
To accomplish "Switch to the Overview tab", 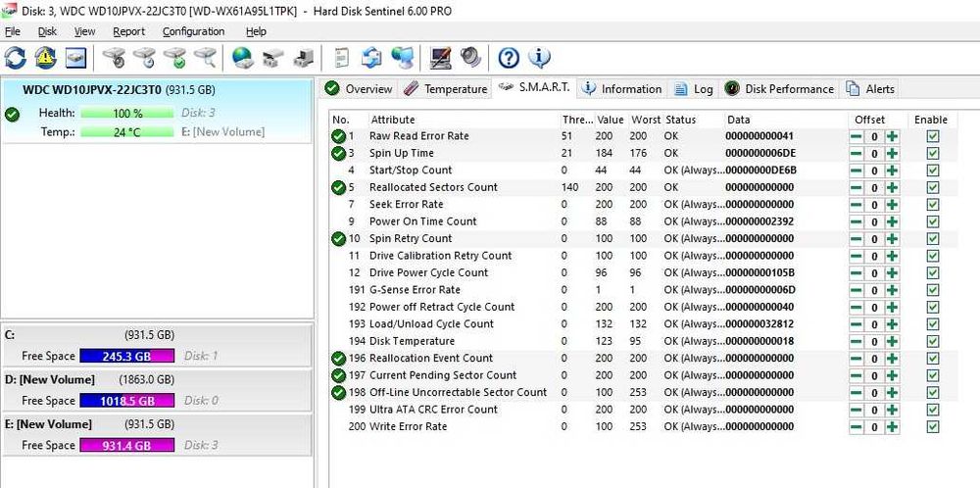I will tap(360, 89).
